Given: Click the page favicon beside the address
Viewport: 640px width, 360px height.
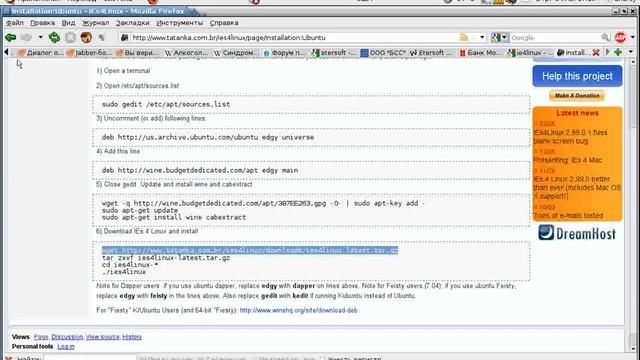Looking at the screenshot, I should [124, 38].
